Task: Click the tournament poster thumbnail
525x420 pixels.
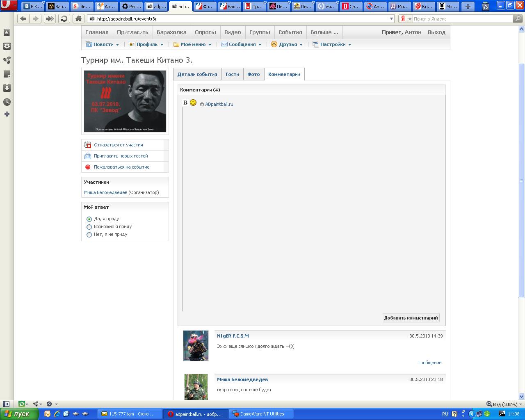Action: click(x=125, y=101)
